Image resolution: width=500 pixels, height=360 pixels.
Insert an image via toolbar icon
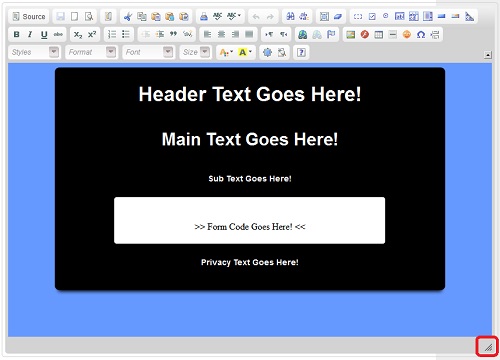(x=350, y=34)
